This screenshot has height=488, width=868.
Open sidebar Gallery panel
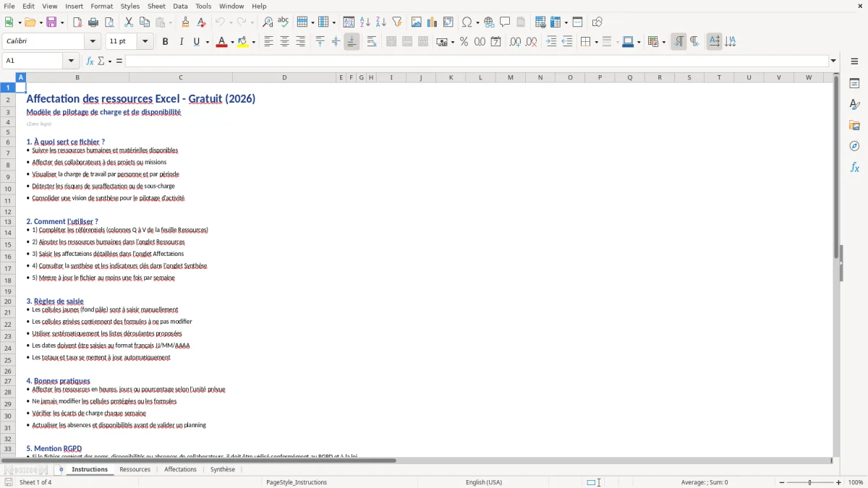pos(854,125)
